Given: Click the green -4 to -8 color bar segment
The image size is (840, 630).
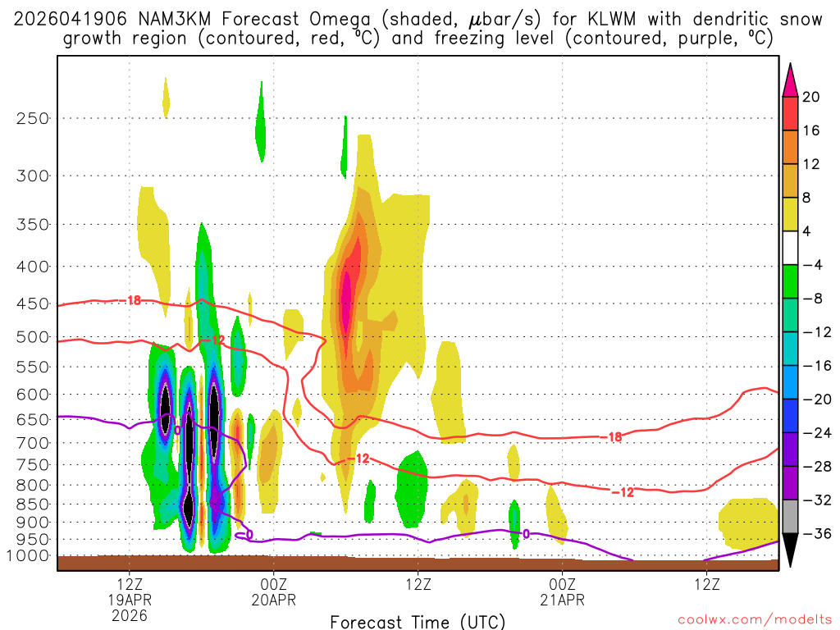Looking at the screenshot, I should coord(790,281).
